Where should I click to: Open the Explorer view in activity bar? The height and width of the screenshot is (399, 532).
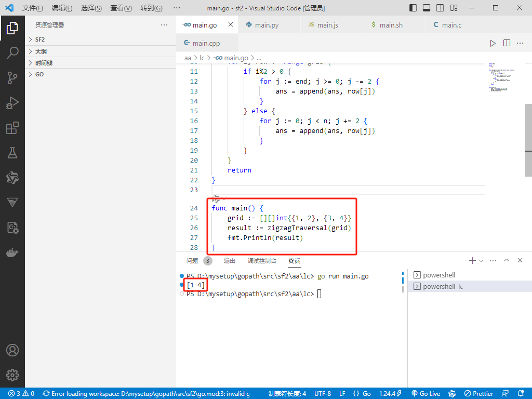click(x=12, y=28)
